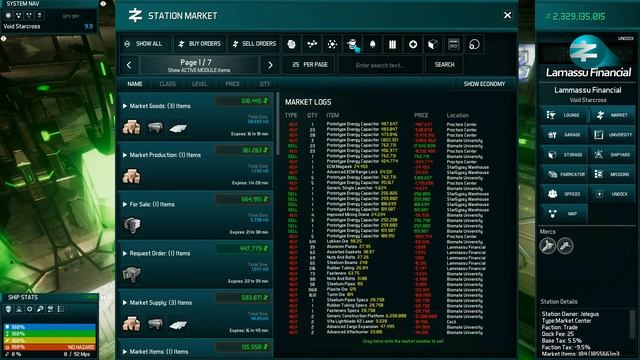This screenshot has height=360, width=640.
Task: Open the station Market
Action: click(x=612, y=115)
